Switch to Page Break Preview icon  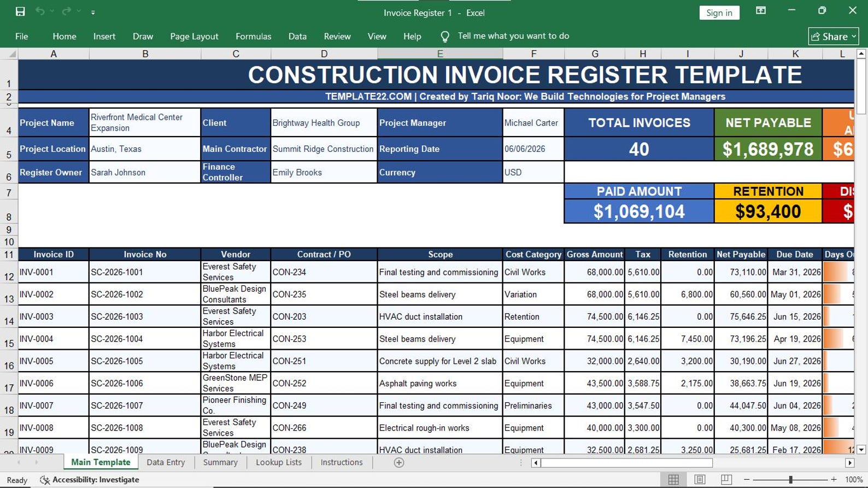point(726,479)
